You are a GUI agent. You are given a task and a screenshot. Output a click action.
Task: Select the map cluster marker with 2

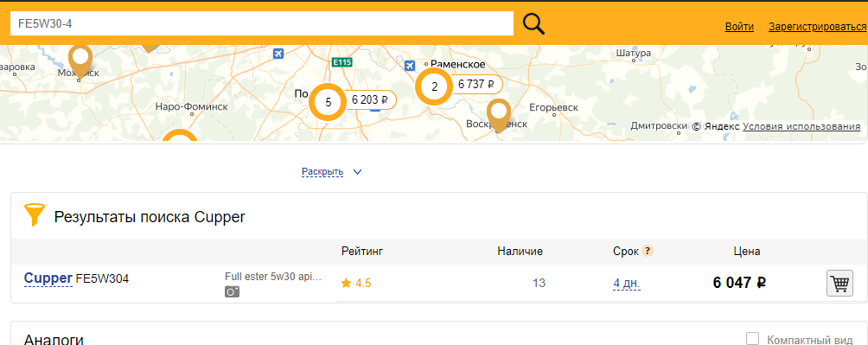(434, 86)
